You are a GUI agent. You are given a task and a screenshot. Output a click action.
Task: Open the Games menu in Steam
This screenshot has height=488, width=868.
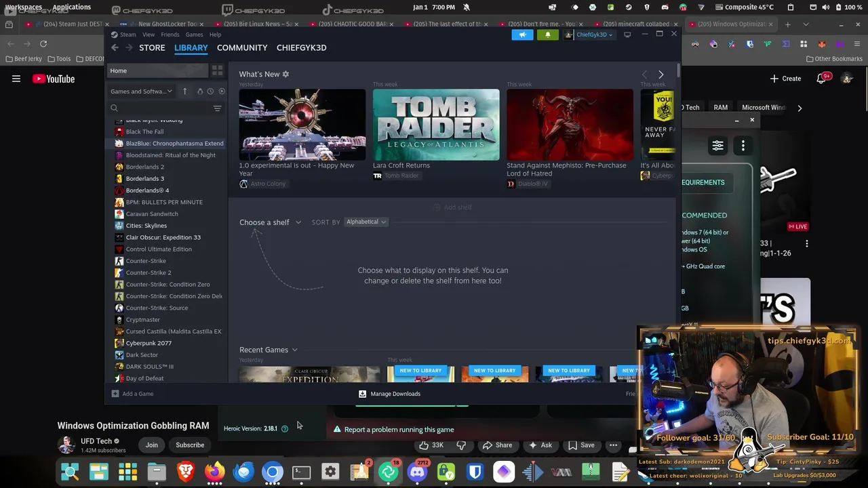click(x=195, y=35)
